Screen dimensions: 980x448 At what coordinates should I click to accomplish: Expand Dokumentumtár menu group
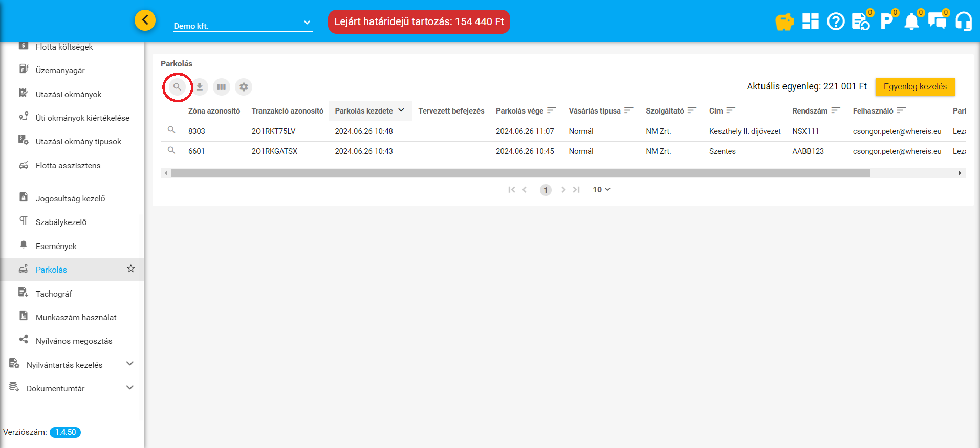[x=130, y=388]
